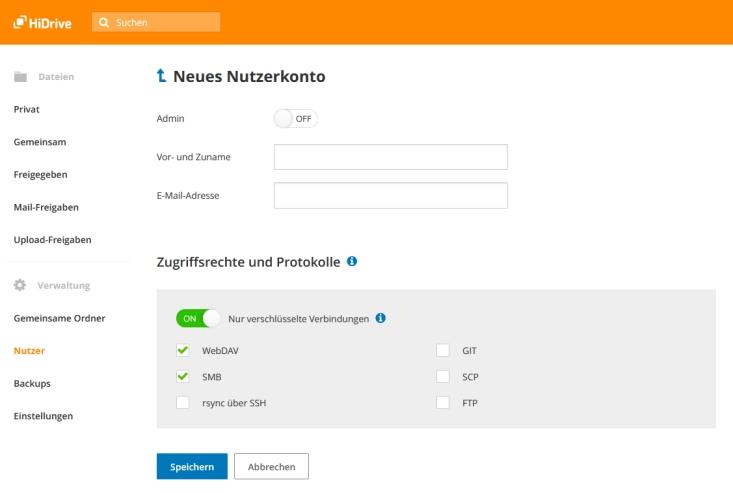
Task: Turn off Nur verschlüsselte Verbindungen switch
Action: click(x=198, y=319)
